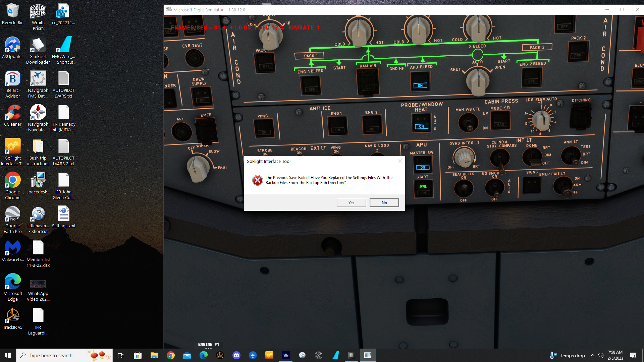Toggle the PACK 1 pushbutton
This screenshot has width=644, height=362.
click(266, 63)
